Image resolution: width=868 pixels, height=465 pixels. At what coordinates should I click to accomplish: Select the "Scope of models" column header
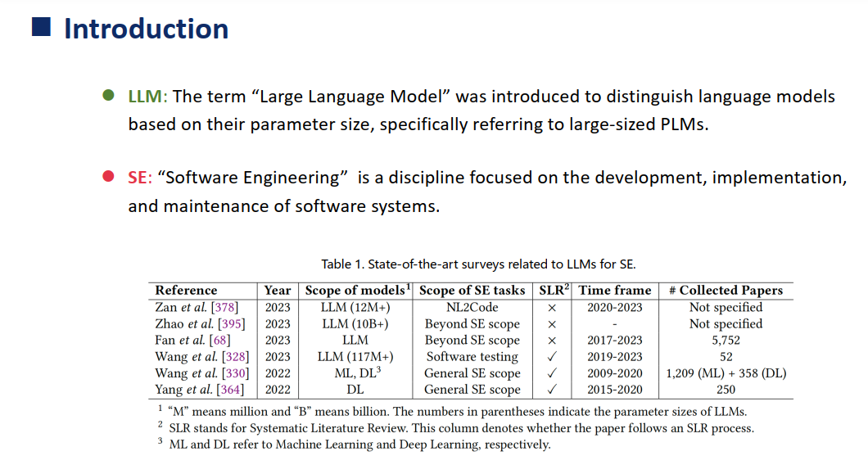[358, 290]
